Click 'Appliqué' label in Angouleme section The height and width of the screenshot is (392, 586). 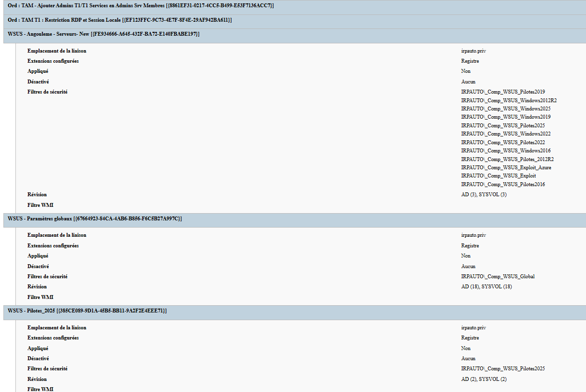pyautogui.click(x=38, y=71)
